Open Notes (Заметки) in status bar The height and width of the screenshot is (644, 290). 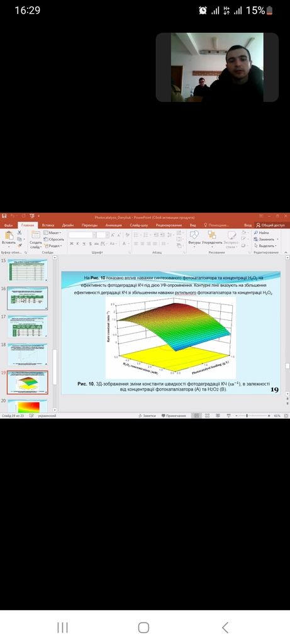click(x=147, y=416)
